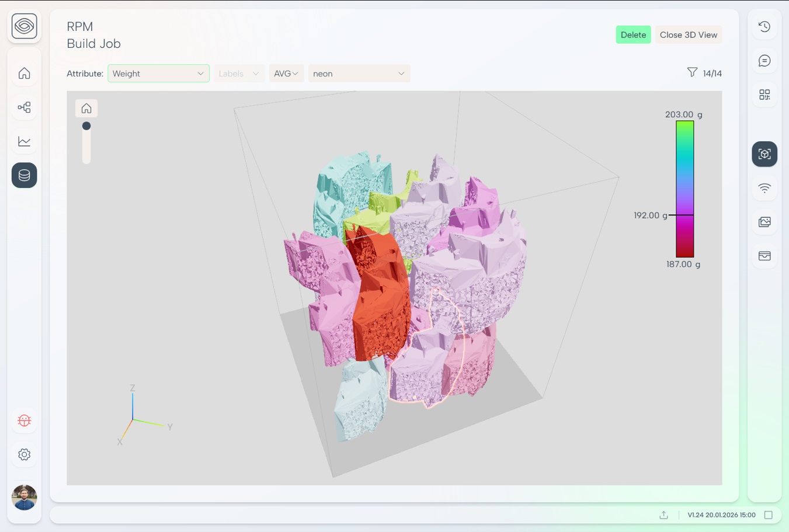Open the settings gear icon
Screen dimensions: 789x532
pyautogui.click(x=24, y=454)
